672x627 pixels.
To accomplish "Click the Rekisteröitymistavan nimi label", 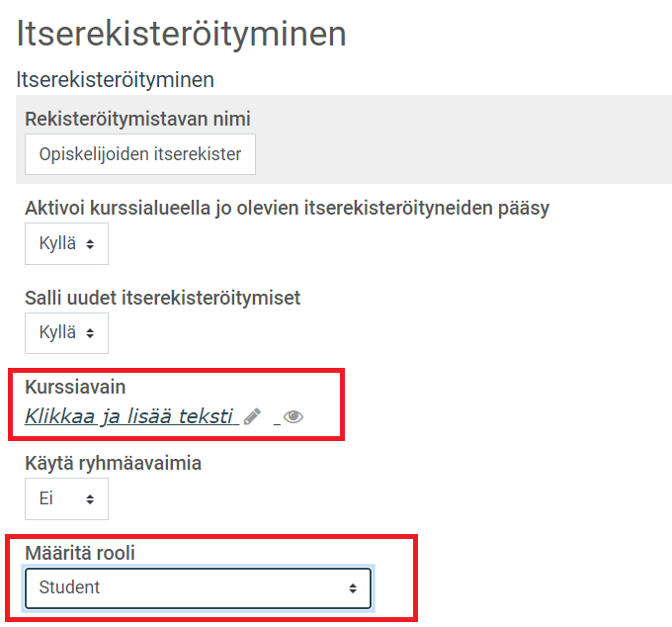I will click(x=137, y=119).
